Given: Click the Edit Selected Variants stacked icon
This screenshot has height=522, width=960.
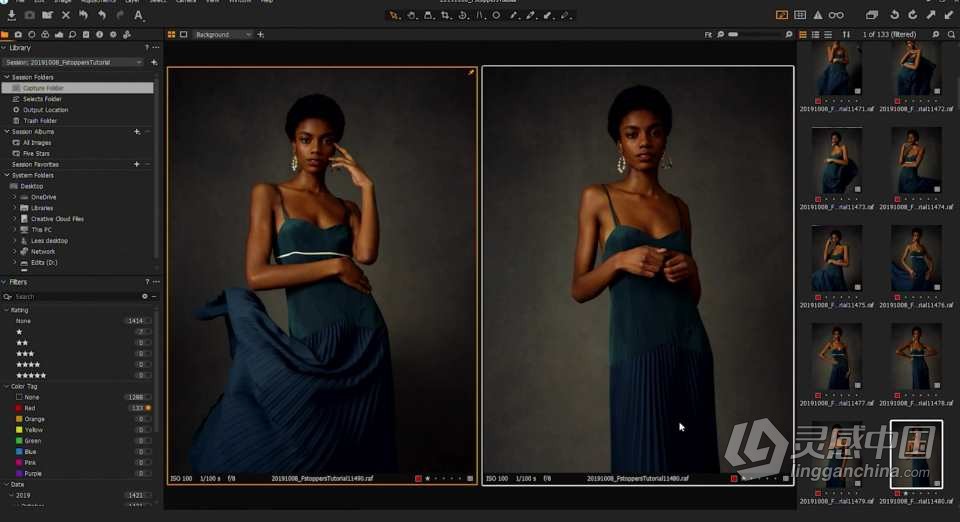Looking at the screenshot, I should click(x=872, y=15).
